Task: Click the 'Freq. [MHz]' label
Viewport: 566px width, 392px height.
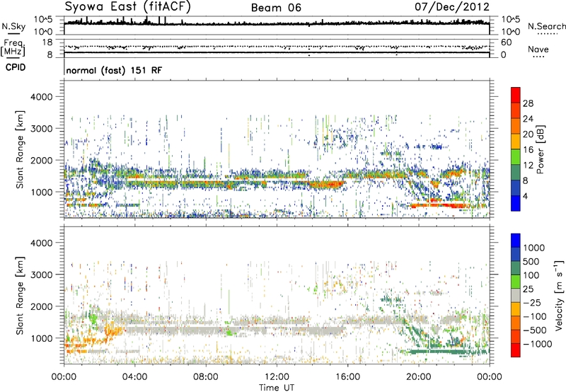Action: tap(13, 47)
